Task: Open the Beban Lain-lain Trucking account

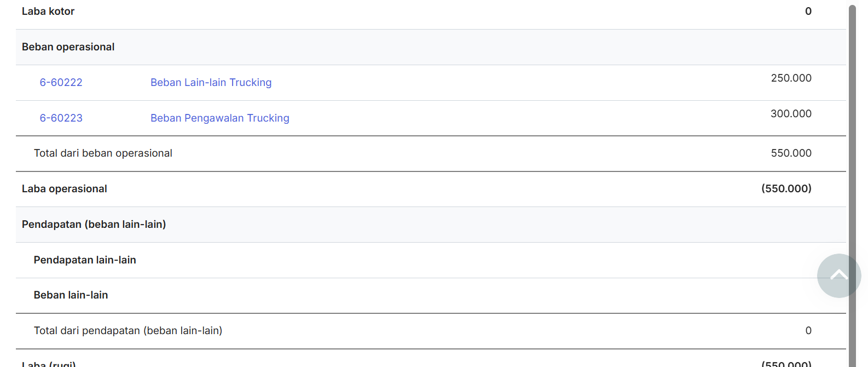Action: [211, 83]
